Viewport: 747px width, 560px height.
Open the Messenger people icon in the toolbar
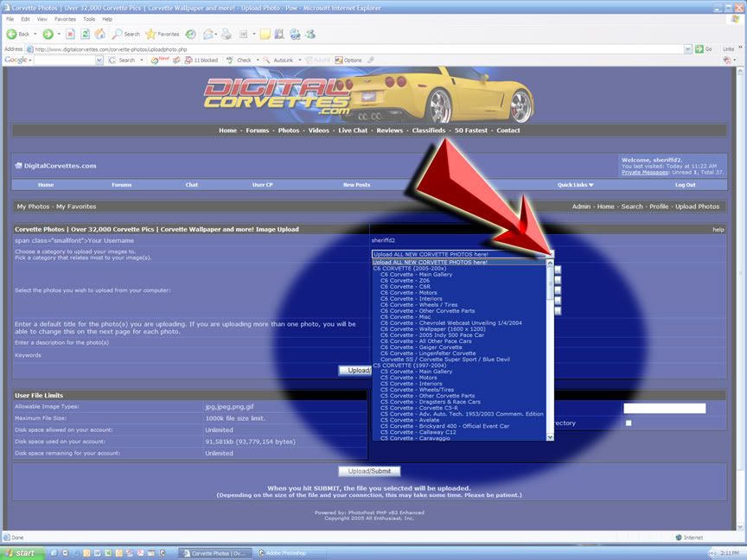(310, 34)
